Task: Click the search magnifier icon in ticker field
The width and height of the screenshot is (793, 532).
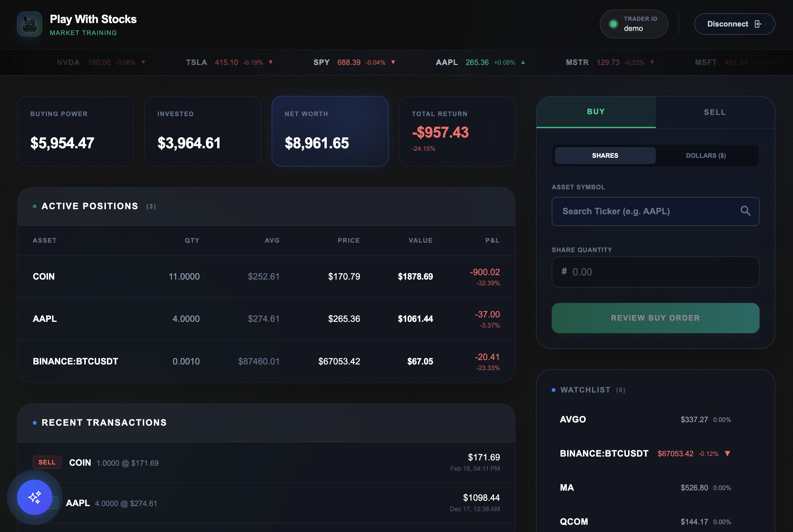Action: tap(745, 211)
